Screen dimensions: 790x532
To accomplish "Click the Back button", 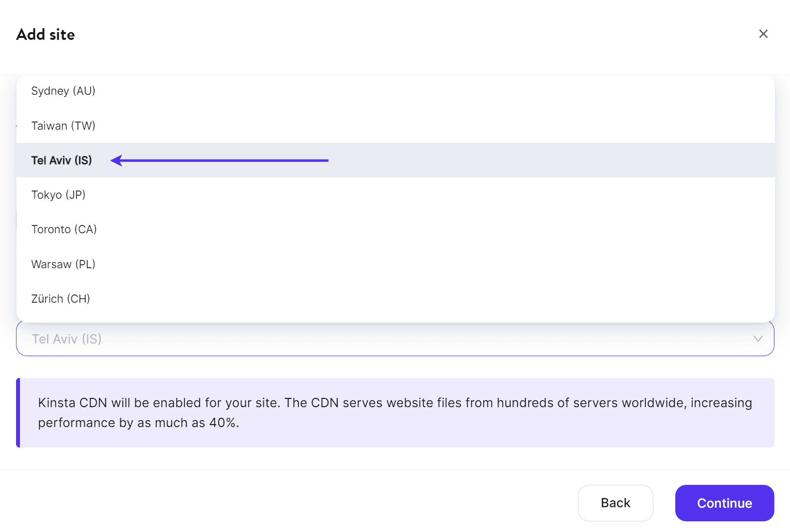I will [x=615, y=503].
